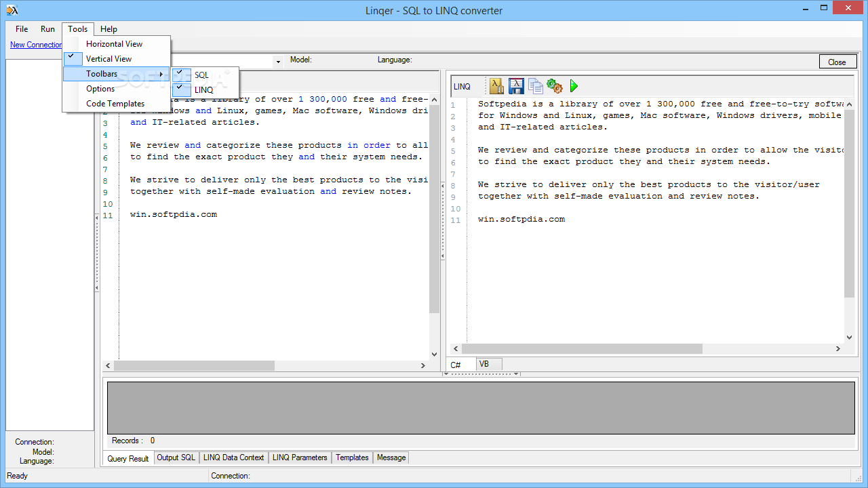The height and width of the screenshot is (488, 868).
Task: Switch to the VB tab
Action: (x=488, y=364)
